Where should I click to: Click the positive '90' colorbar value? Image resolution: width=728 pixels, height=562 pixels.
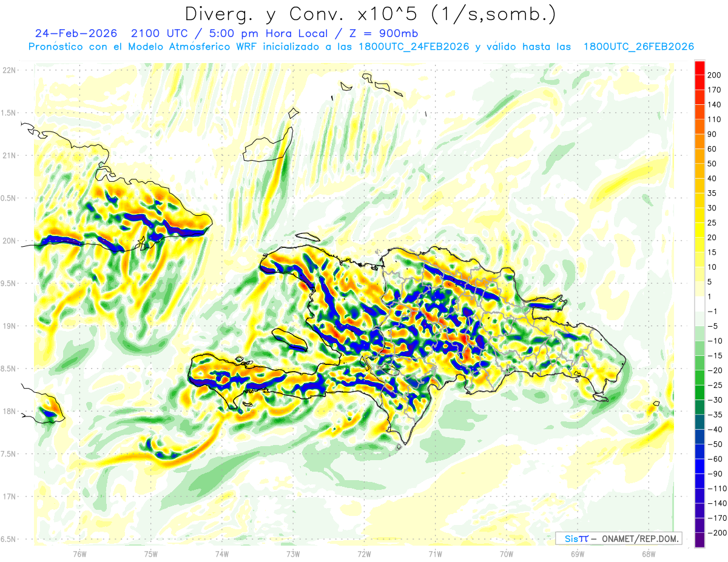click(x=712, y=134)
